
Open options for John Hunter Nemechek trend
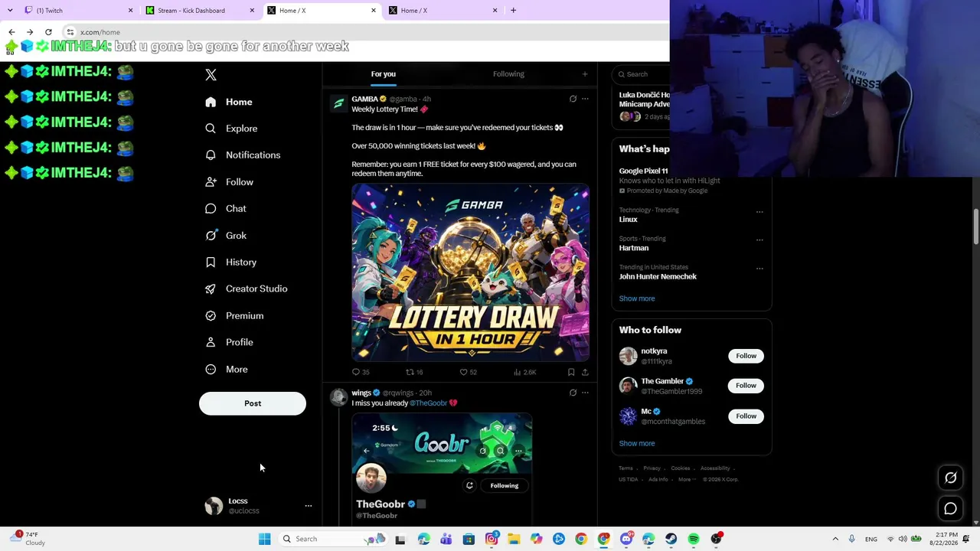coord(759,269)
